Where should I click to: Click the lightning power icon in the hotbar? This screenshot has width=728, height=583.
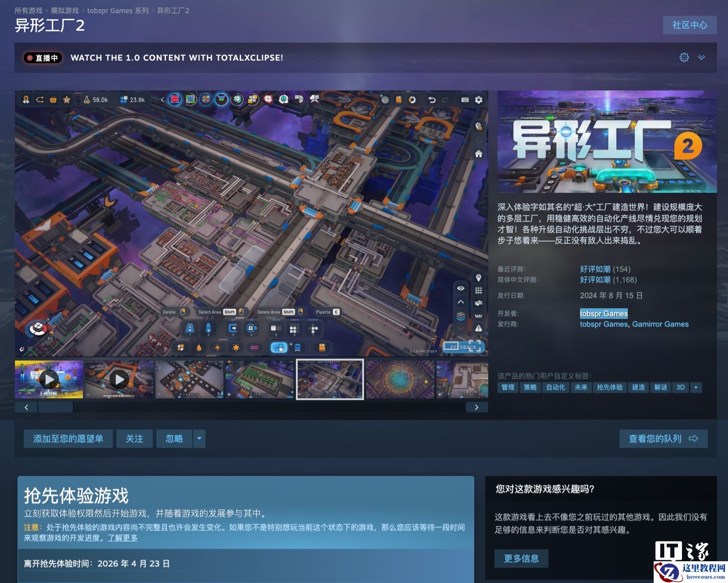(x=218, y=347)
